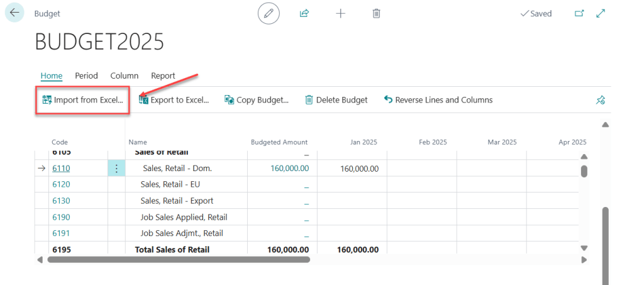Click total 160,000.00 under Jan 2025
This screenshot has width=644, height=285.
358,250
